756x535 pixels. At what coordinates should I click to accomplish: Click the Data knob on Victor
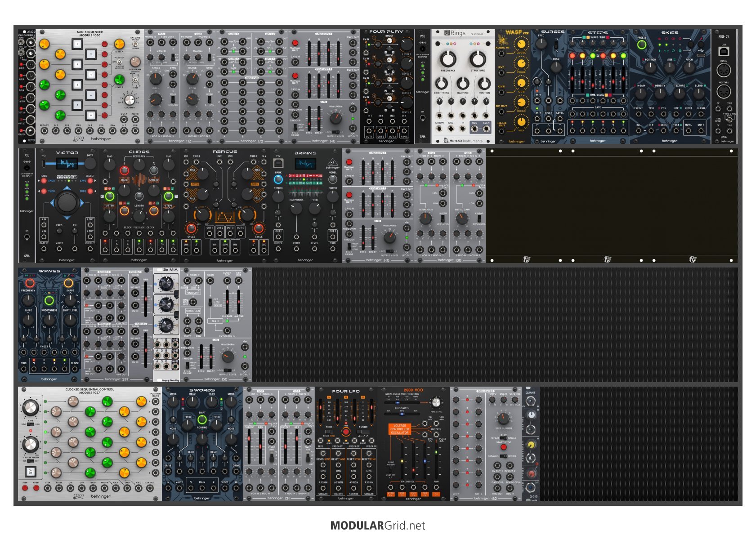[x=90, y=163]
